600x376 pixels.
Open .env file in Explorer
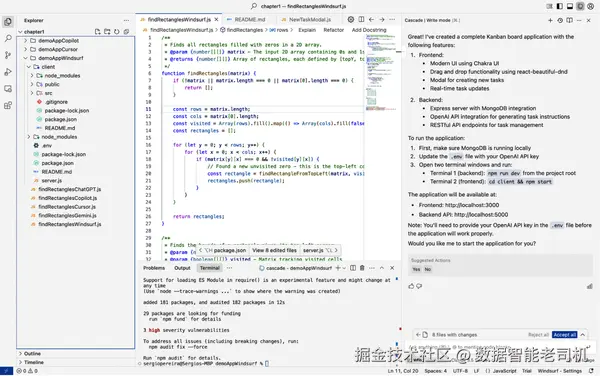(47, 145)
